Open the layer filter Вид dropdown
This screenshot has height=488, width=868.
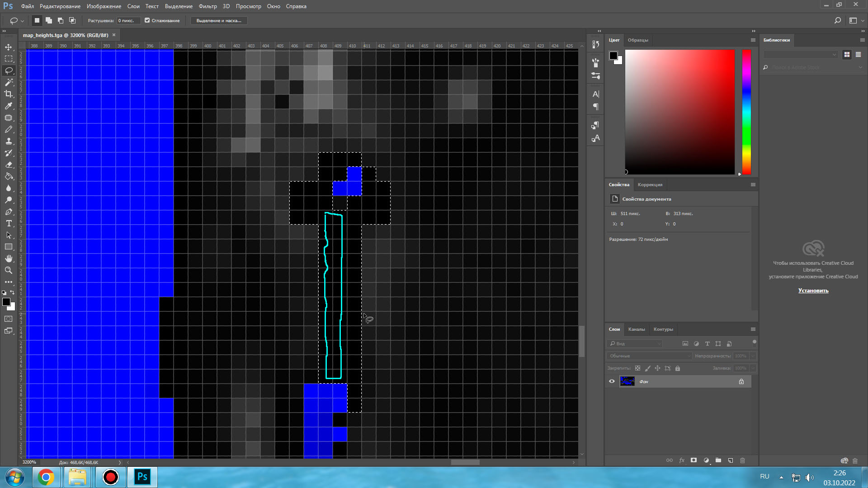634,344
